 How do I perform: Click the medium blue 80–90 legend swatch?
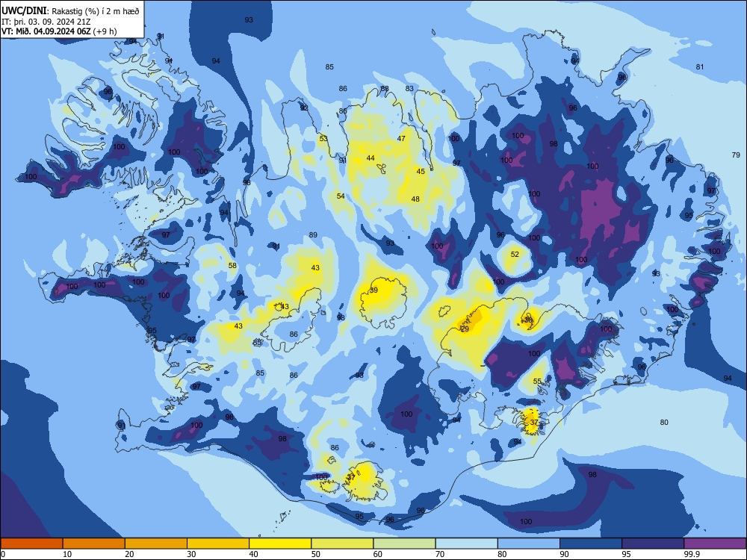click(x=529, y=544)
